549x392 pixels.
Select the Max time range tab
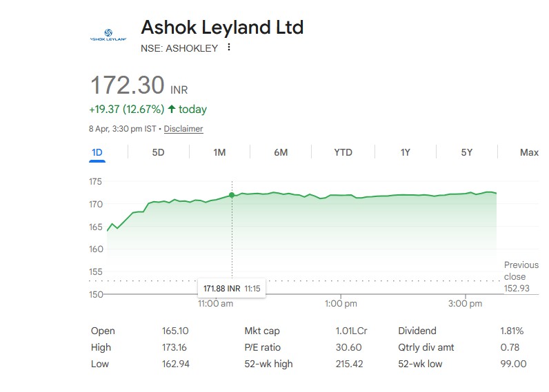point(529,152)
